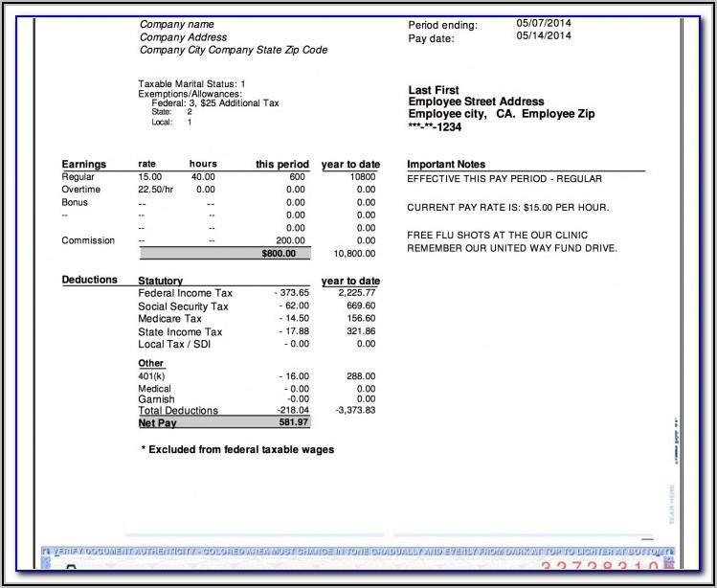Click the Overtime rate 22.50/hr
Image resolution: width=717 pixels, height=588 pixels.
point(155,190)
